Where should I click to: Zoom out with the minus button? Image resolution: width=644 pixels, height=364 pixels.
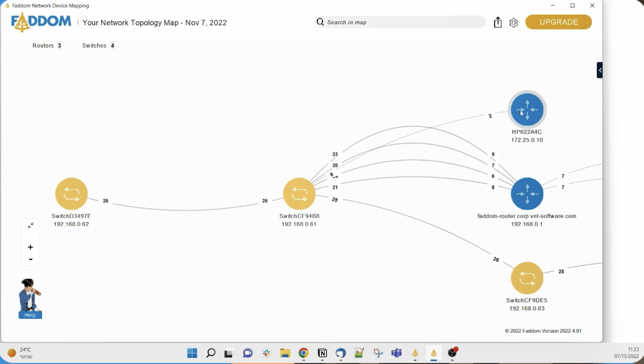pos(31,260)
